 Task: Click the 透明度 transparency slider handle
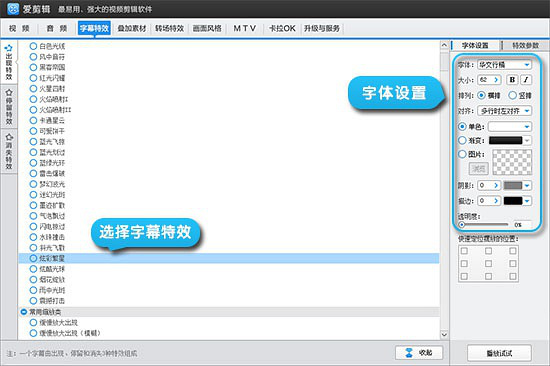click(462, 225)
